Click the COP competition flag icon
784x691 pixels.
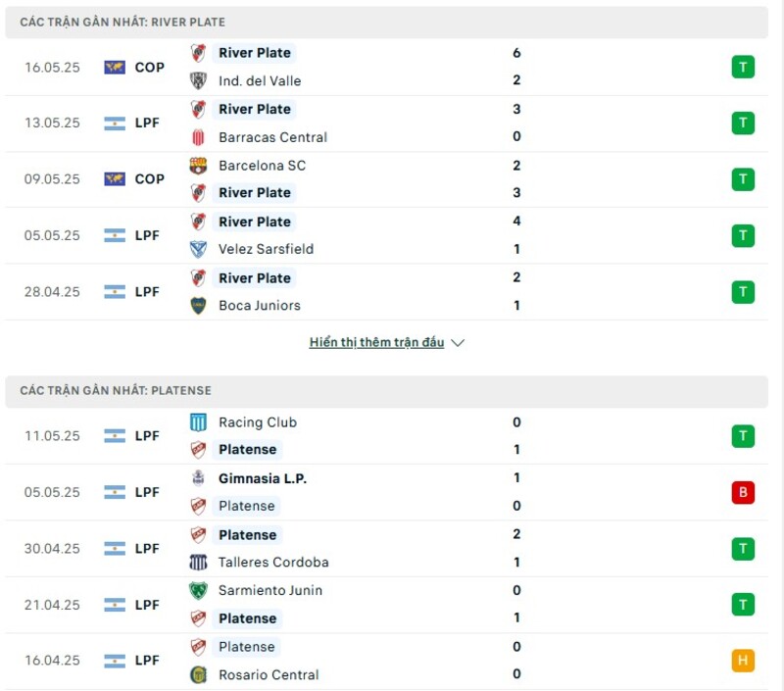click(x=115, y=67)
